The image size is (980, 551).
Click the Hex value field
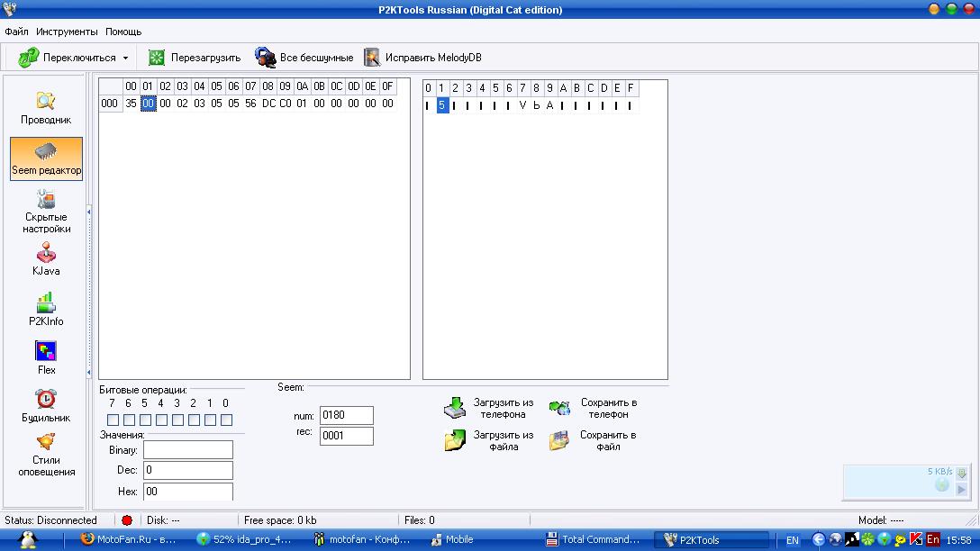pyautogui.click(x=188, y=492)
